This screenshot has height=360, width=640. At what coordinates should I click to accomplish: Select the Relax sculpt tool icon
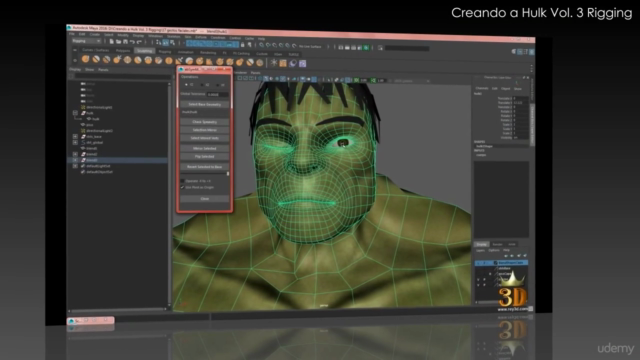107,60
